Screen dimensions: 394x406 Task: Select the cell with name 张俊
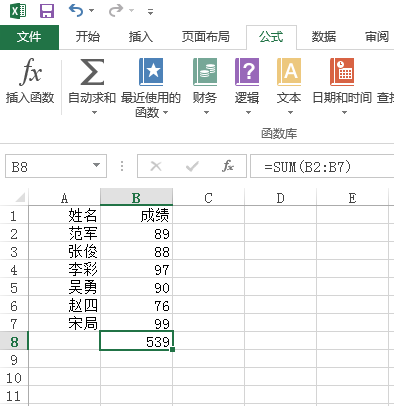point(65,251)
